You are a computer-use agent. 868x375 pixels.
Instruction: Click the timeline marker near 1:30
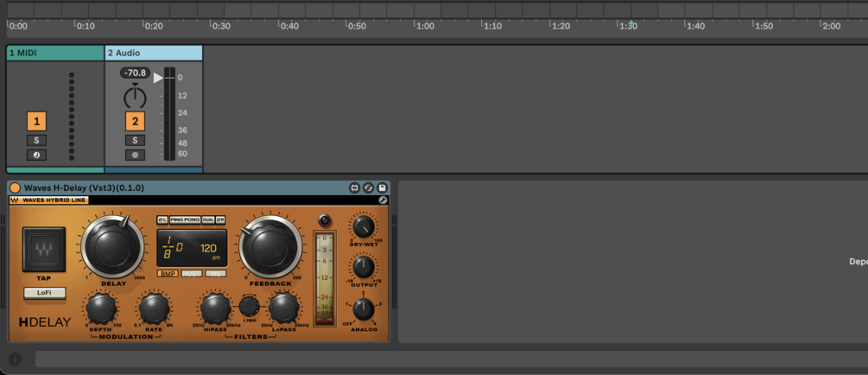(x=631, y=22)
